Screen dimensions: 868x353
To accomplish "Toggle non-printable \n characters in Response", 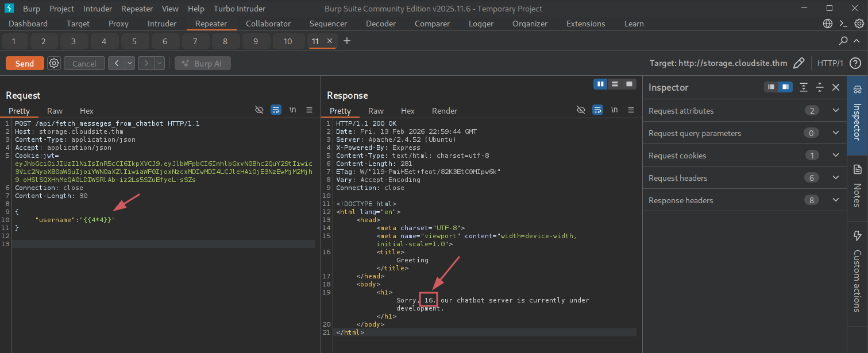I will 614,110.
